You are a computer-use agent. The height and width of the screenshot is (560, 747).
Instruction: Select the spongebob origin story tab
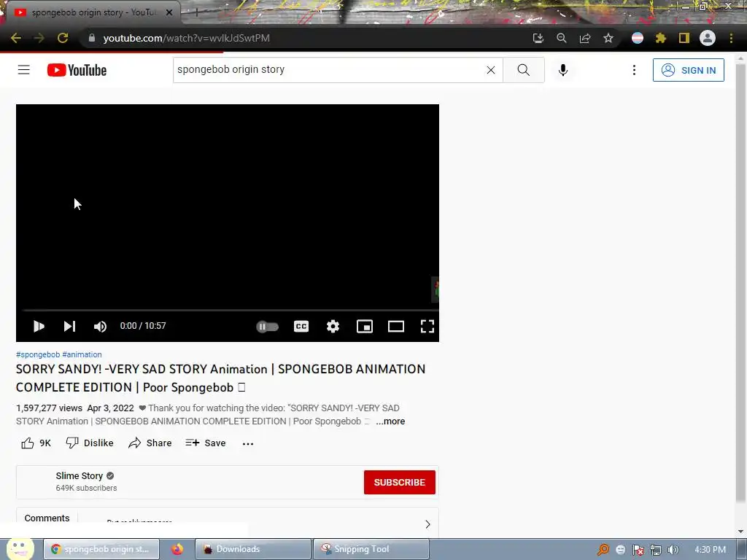(93, 12)
